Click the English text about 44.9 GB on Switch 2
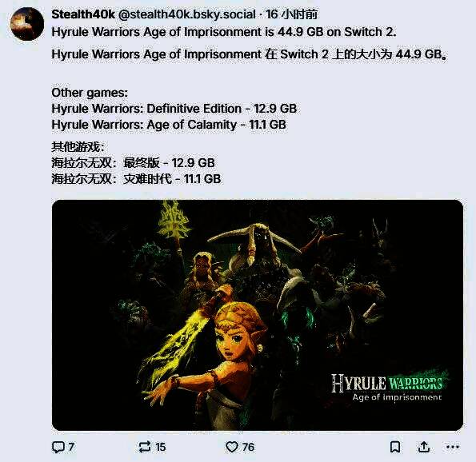 pos(224,32)
